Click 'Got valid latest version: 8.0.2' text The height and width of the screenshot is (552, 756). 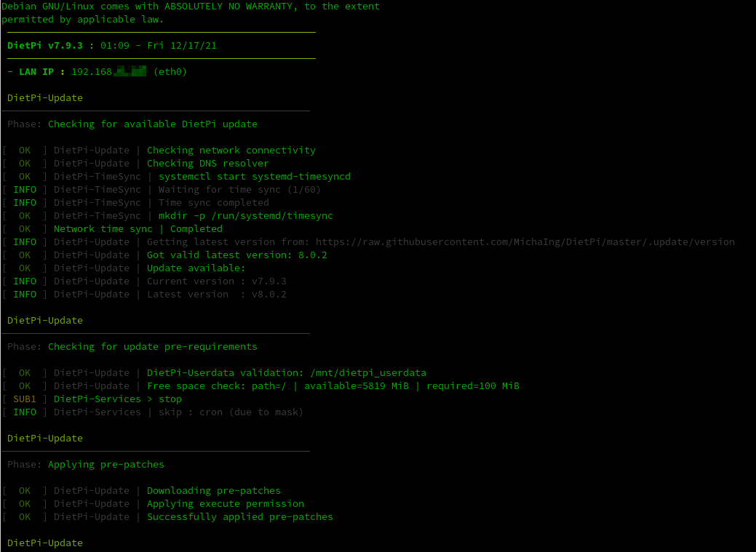click(237, 255)
